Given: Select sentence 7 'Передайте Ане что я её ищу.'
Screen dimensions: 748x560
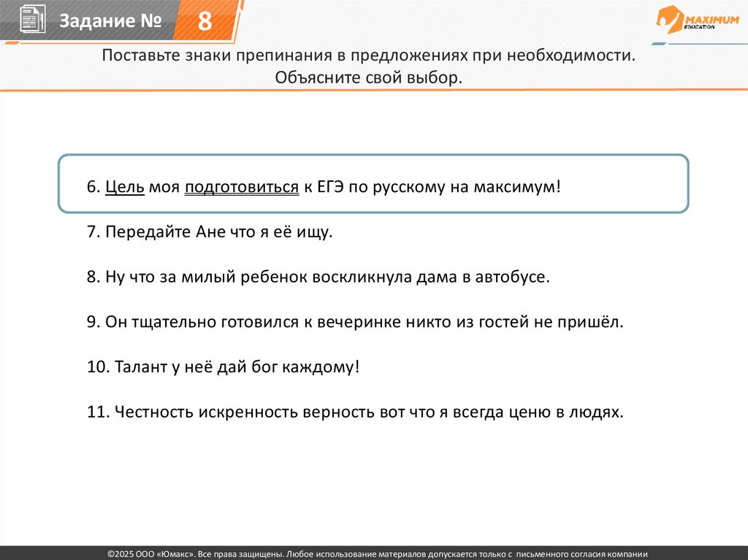Looking at the screenshot, I should 210,232.
